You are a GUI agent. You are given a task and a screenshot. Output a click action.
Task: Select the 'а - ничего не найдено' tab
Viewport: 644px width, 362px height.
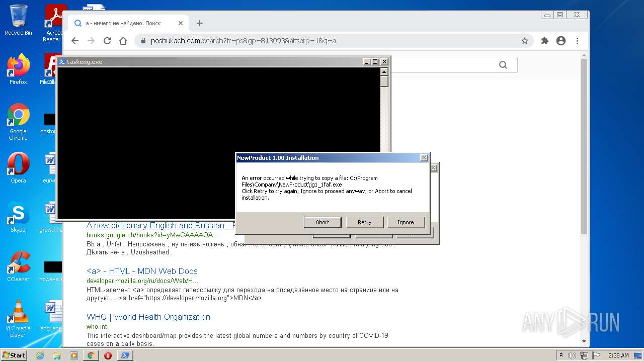coord(128,23)
